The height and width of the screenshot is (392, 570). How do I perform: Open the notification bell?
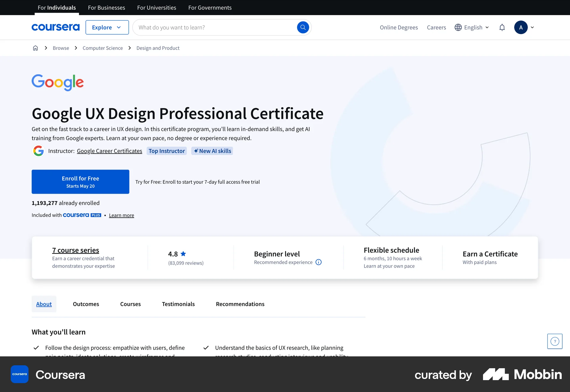click(x=502, y=27)
